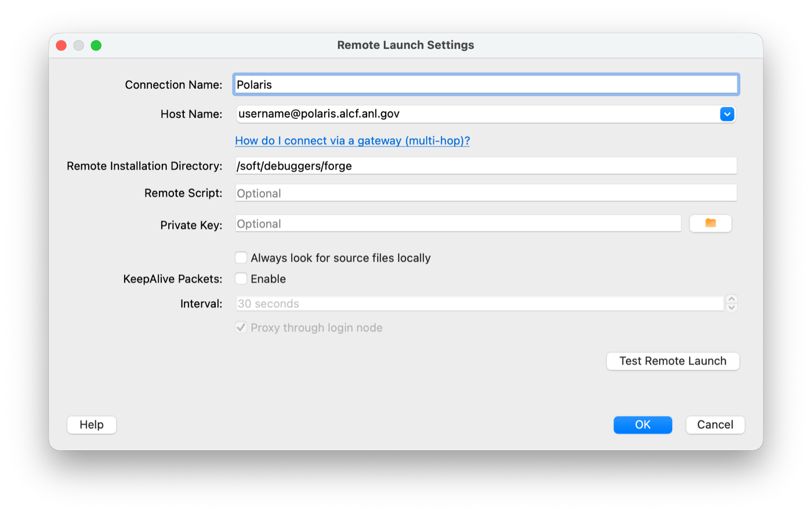This screenshot has width=812, height=515.
Task: Focus the Private Key path field
Action: 458,224
